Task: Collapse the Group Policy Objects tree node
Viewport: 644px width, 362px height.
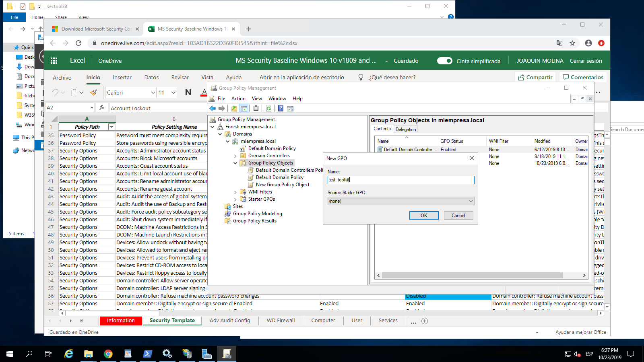Action: (x=235, y=163)
